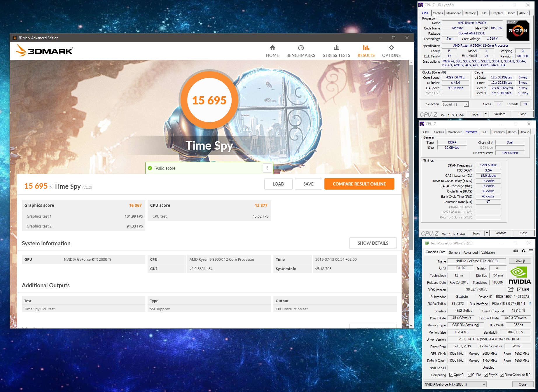
Task: Expand Tools dropdown arrow in Memory CPU-Z
Action: (487, 233)
